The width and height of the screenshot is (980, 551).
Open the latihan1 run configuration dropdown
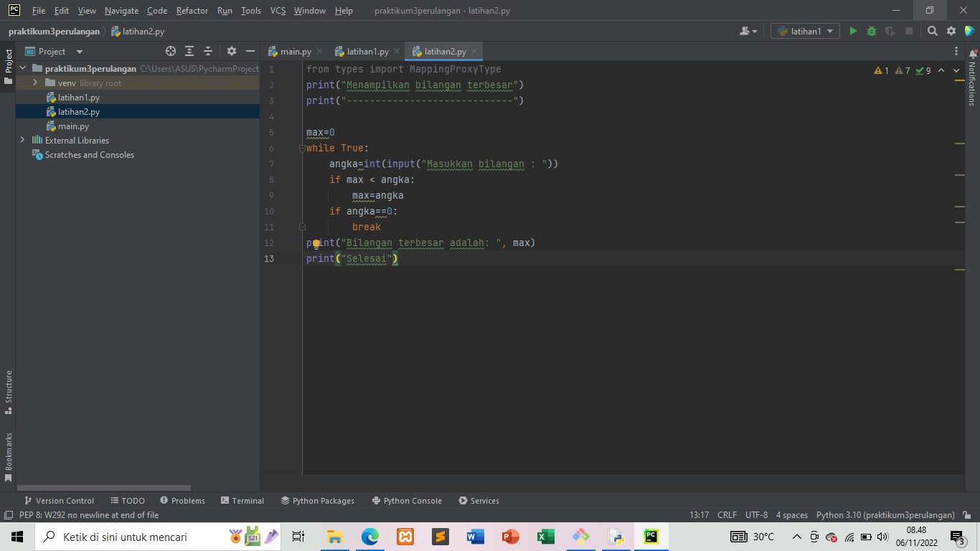[805, 32]
